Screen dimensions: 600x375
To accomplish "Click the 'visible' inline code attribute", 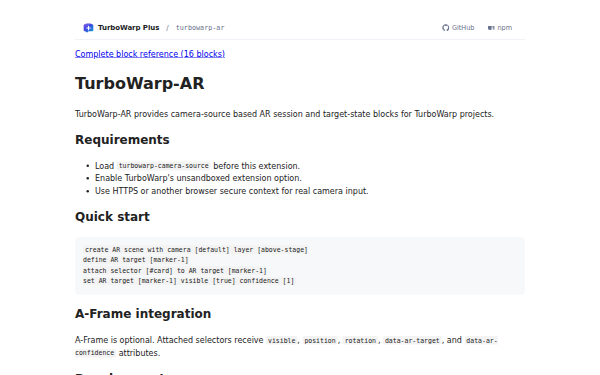I will click(x=282, y=341).
